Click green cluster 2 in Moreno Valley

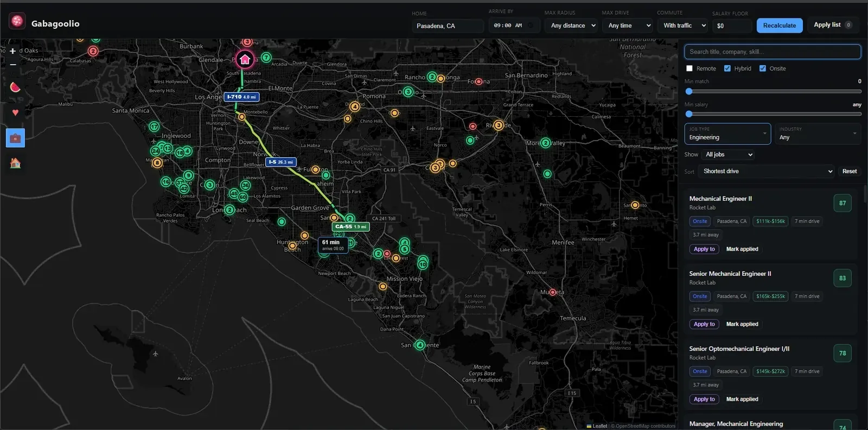(546, 143)
